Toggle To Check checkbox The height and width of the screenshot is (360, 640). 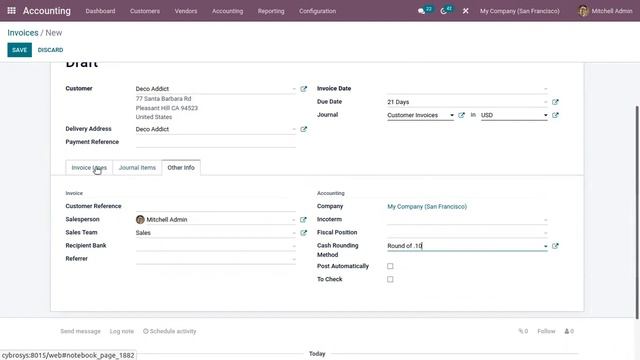390,279
